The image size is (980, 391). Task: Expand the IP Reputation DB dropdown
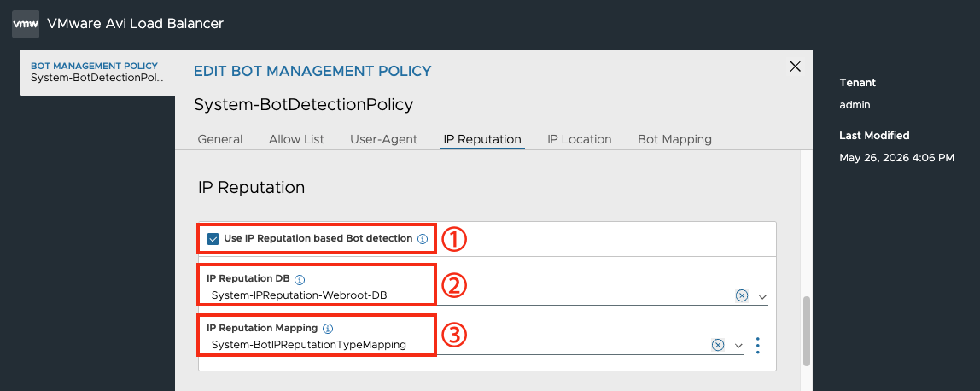pyautogui.click(x=762, y=297)
